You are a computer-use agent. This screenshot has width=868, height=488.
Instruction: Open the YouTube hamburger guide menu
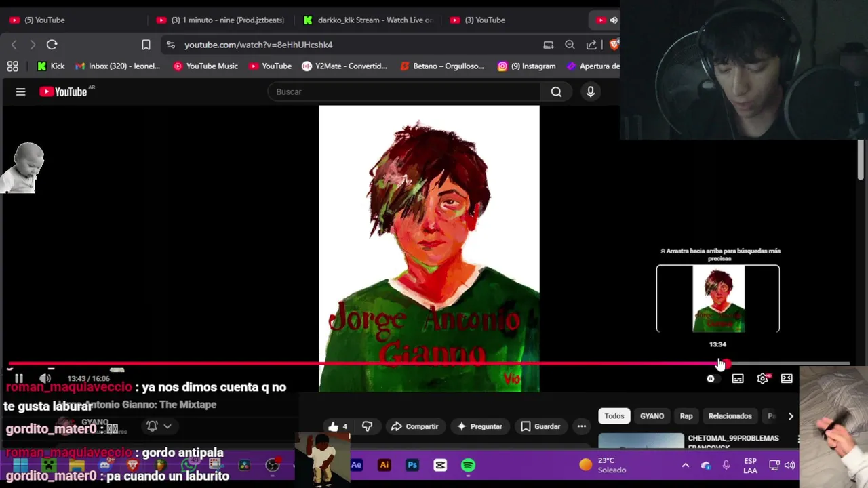point(20,91)
